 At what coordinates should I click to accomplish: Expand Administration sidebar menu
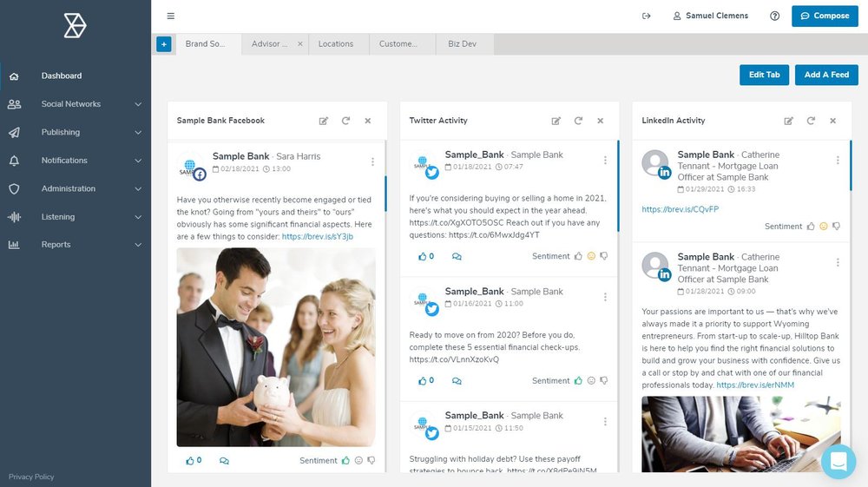click(76, 188)
